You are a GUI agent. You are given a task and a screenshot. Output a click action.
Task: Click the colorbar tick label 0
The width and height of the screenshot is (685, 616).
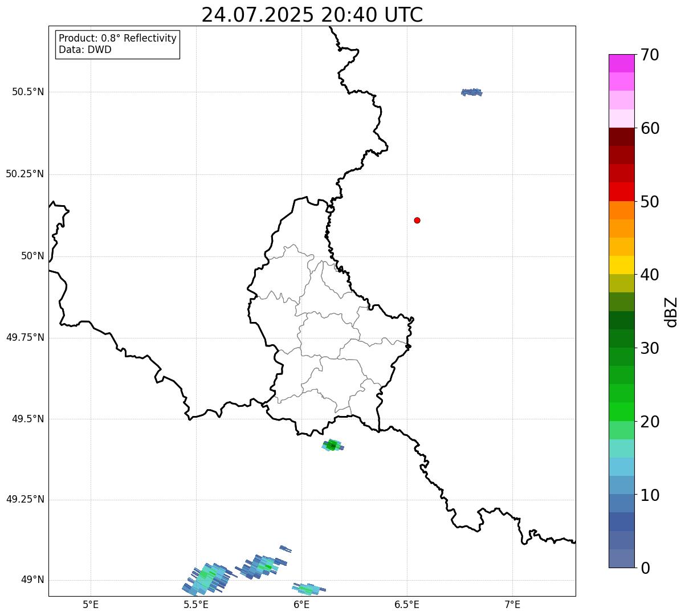point(645,568)
